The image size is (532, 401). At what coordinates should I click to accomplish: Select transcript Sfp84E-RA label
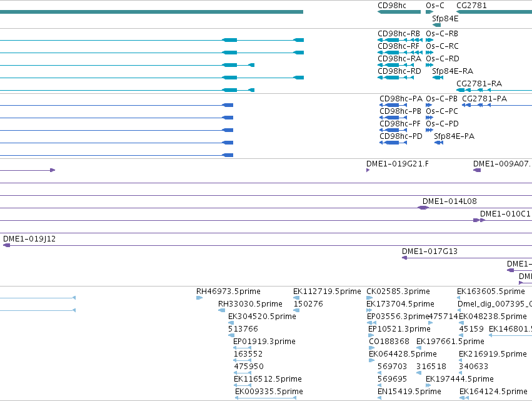(453, 71)
